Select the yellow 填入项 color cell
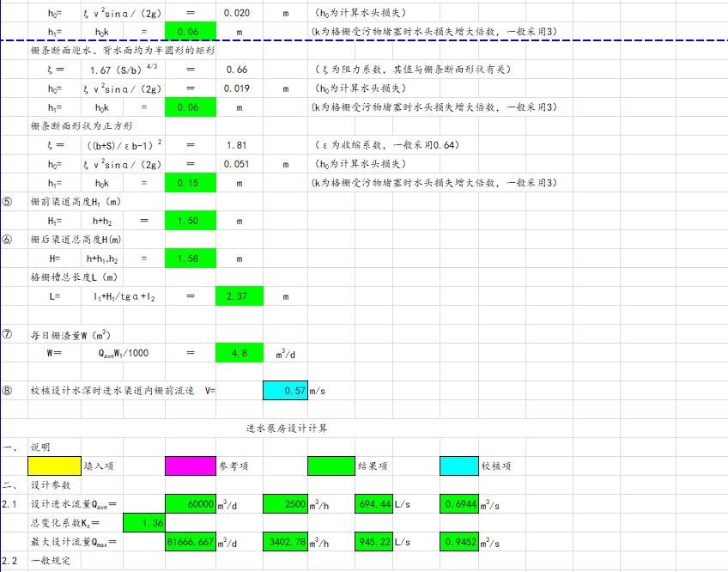This screenshot has height=572, width=728. point(54,466)
